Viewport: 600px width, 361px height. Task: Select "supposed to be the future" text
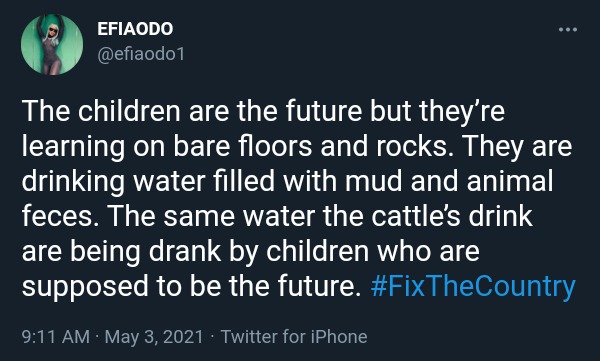pyautogui.click(x=191, y=287)
